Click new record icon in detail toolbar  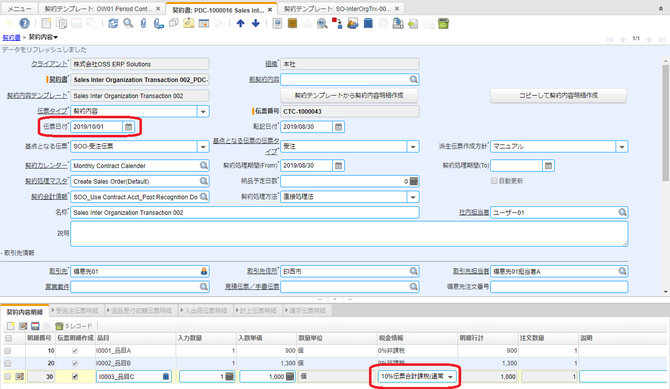[x=10, y=326]
